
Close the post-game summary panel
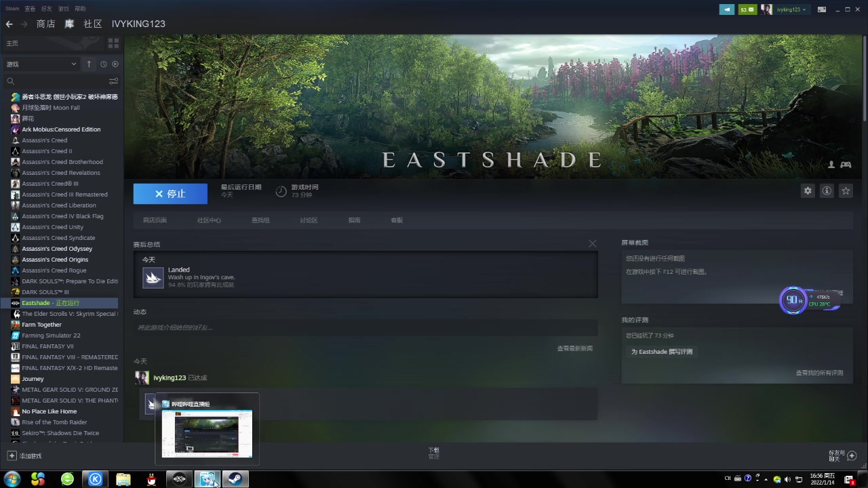click(593, 243)
